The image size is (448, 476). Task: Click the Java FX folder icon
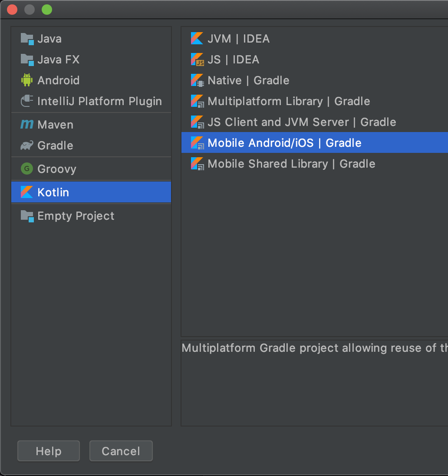tap(27, 59)
